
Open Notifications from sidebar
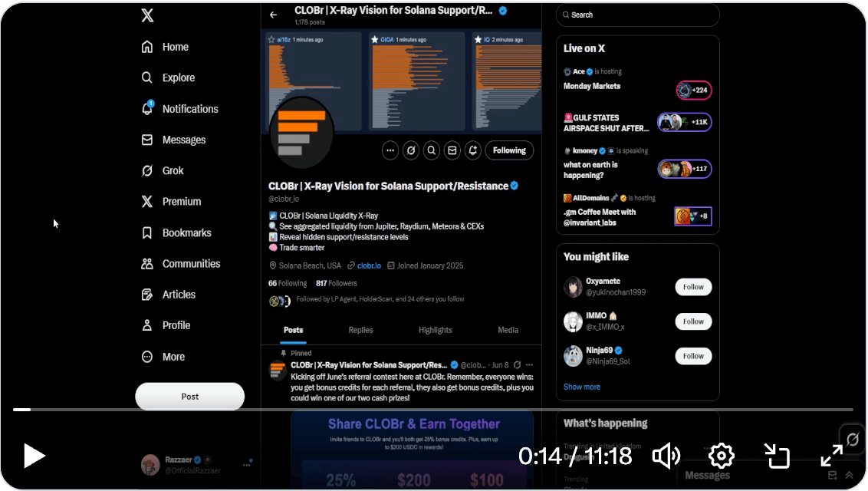pyautogui.click(x=179, y=108)
